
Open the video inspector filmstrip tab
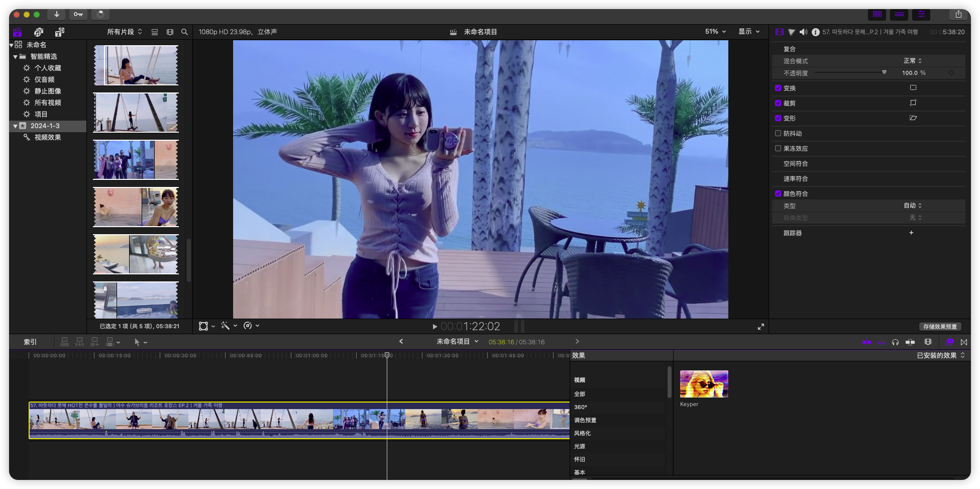pos(779,32)
